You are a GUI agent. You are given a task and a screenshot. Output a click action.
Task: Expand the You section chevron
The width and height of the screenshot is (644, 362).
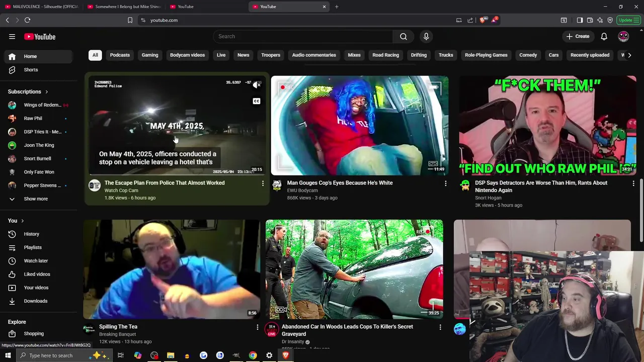pyautogui.click(x=22, y=221)
